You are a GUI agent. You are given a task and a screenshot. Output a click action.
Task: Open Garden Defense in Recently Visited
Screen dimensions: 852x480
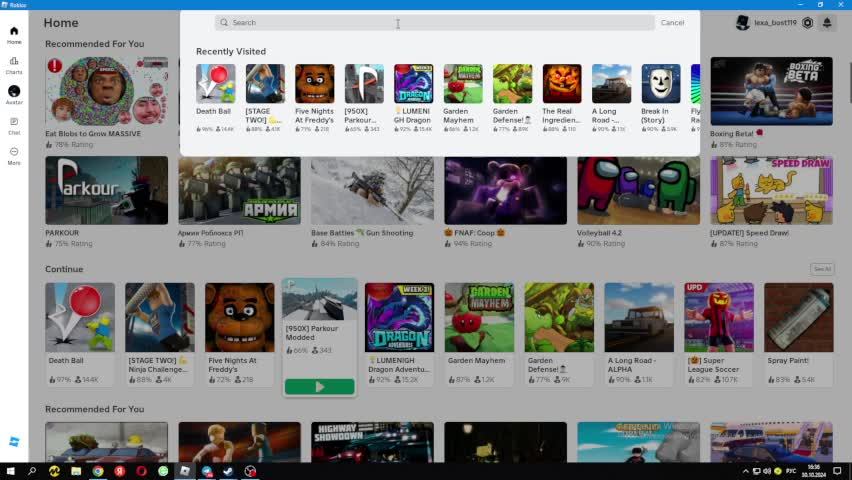(x=512, y=98)
